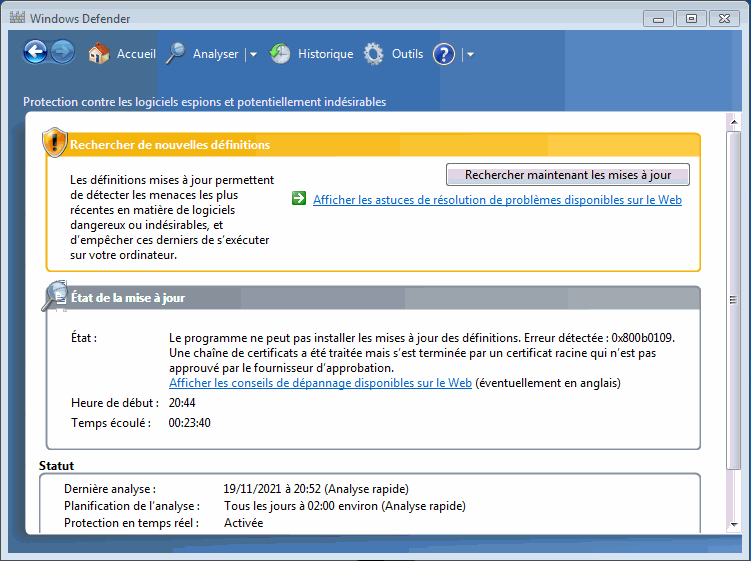The image size is (751, 561).
Task: Open the Historique clock icon
Action: [280, 53]
